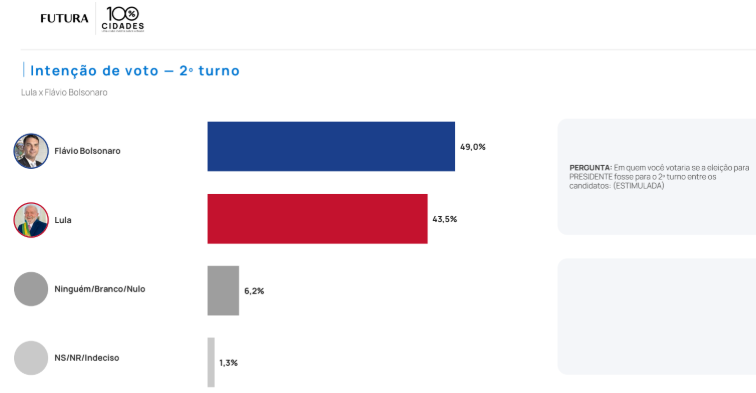The image size is (756, 393).
Task: Click the 6,2% value label
Action: 254,291
